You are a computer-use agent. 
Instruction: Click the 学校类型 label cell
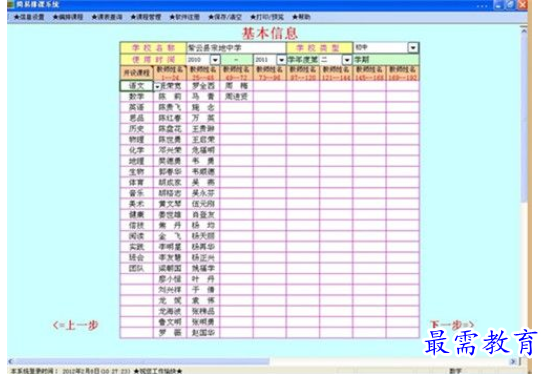(x=319, y=47)
